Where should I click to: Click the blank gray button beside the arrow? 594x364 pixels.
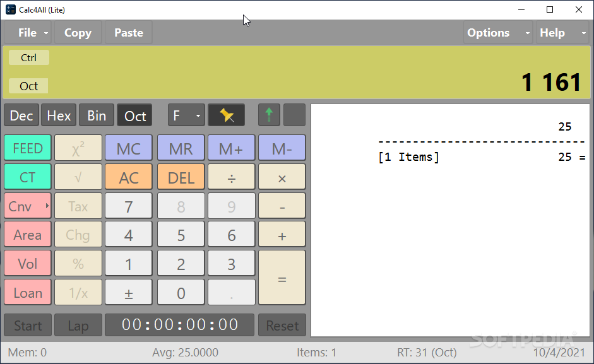(x=294, y=115)
